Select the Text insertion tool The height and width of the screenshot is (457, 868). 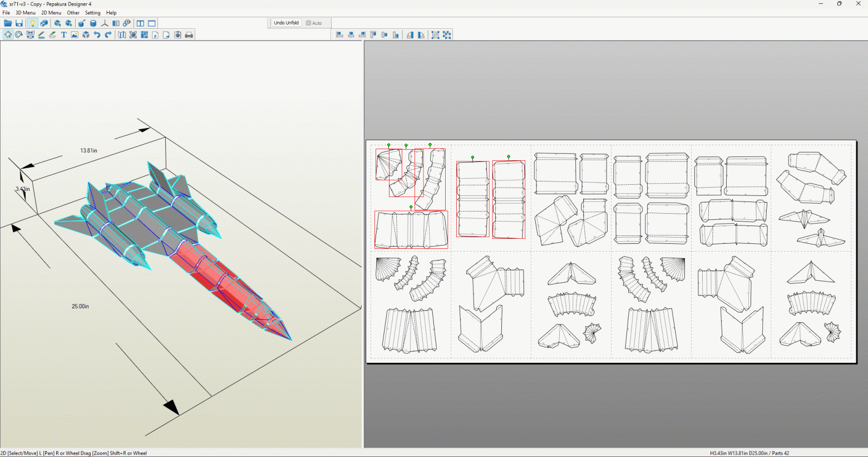click(x=64, y=34)
